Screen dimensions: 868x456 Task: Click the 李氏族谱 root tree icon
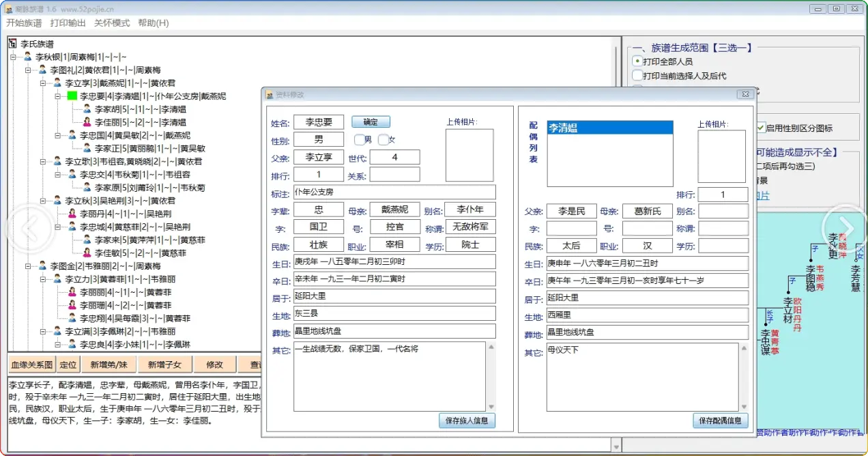tap(12, 44)
